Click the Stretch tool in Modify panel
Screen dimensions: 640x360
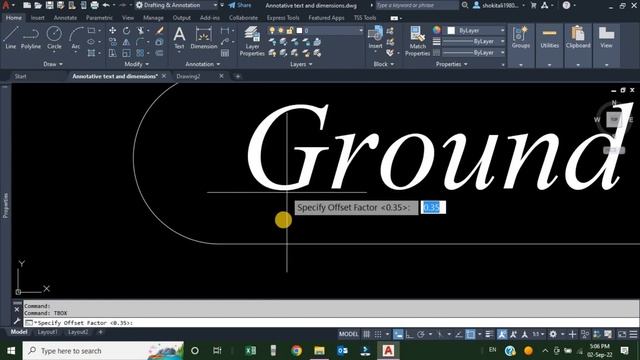112,53
